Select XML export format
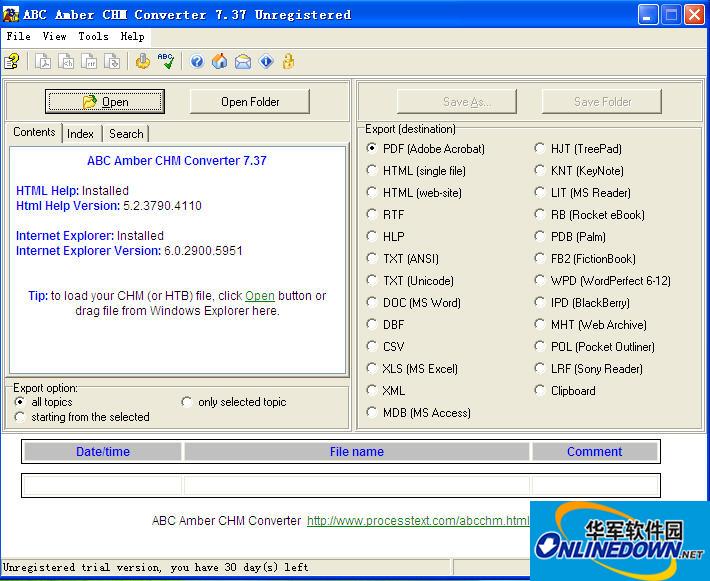 tap(386, 390)
